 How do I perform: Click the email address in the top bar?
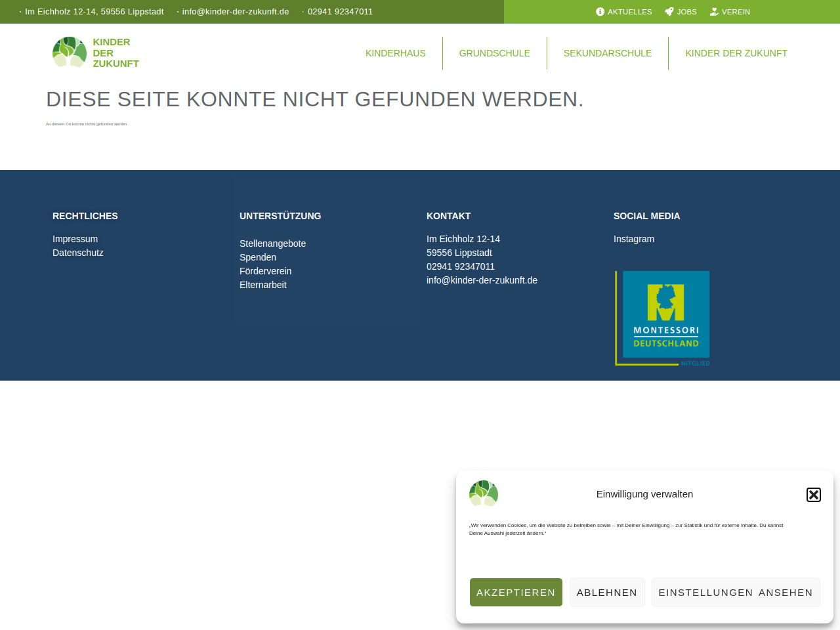(x=235, y=12)
